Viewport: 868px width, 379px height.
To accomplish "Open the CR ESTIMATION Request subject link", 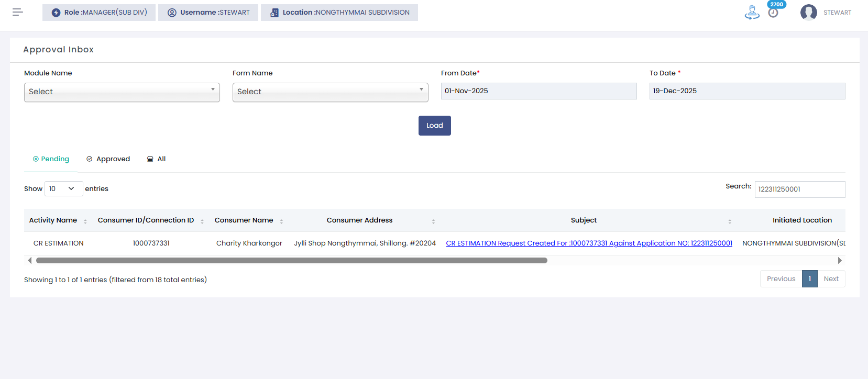I will (589, 243).
